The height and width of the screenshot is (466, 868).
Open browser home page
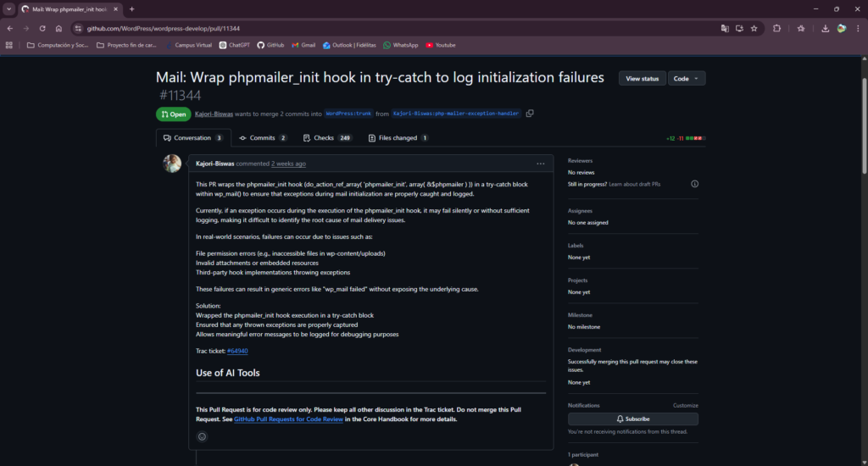tap(58, 28)
